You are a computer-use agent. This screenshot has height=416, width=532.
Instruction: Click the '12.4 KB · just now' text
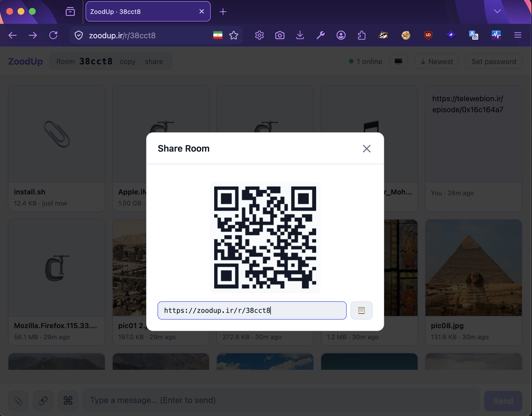coord(41,203)
